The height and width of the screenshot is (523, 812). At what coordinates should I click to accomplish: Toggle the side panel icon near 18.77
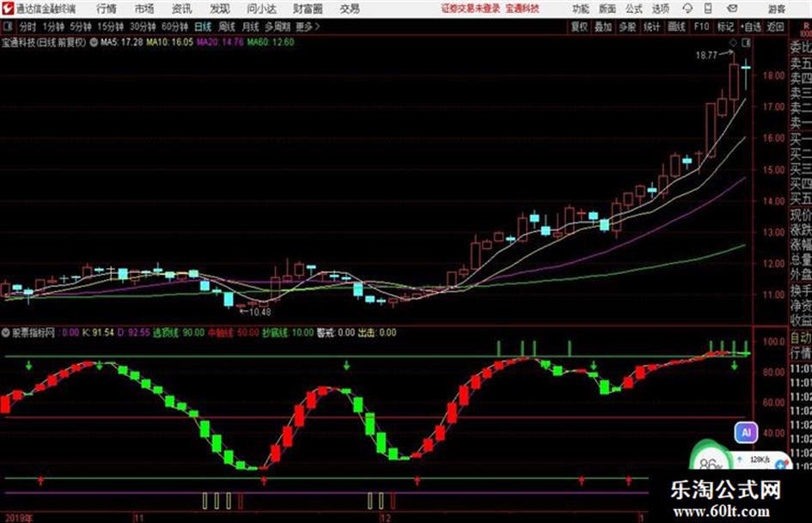coord(746,42)
